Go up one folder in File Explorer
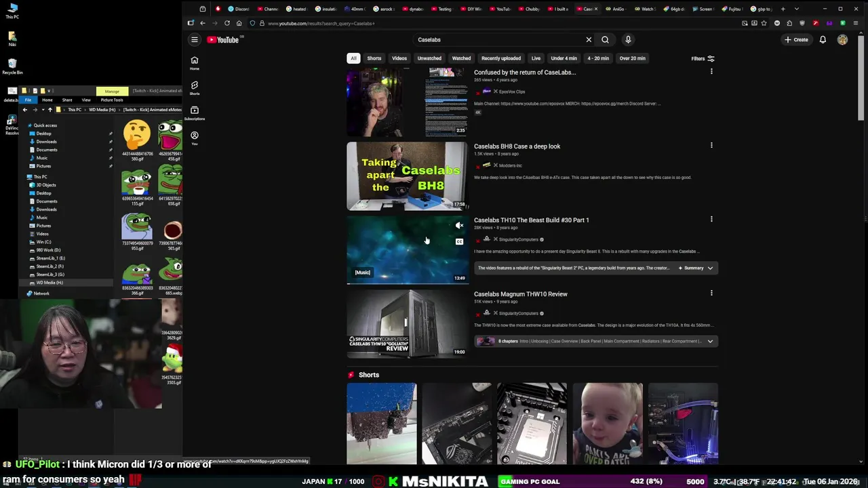This screenshot has height=488, width=868. pos(50,109)
